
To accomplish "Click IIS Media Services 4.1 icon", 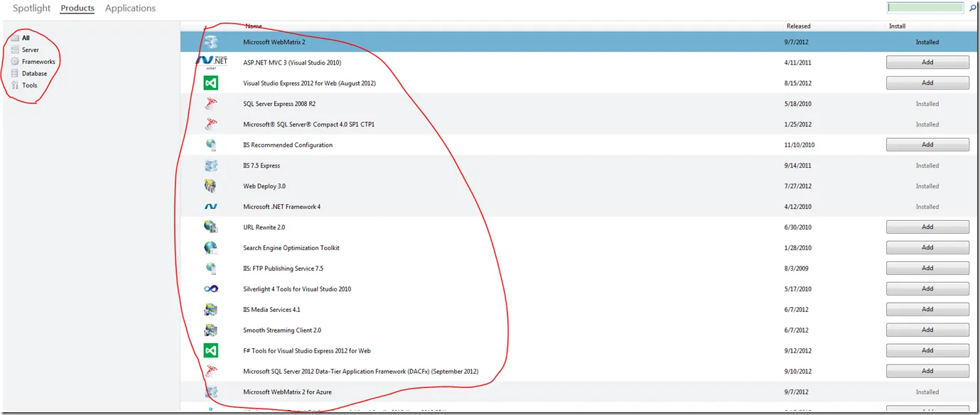I will coord(211,310).
